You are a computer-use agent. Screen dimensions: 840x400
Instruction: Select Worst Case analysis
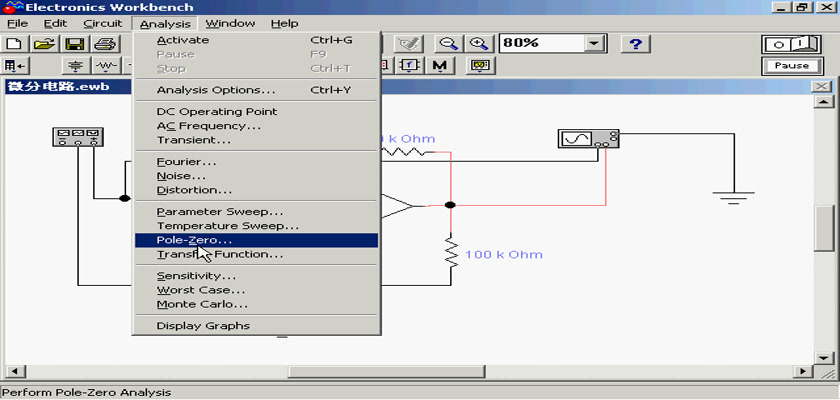tap(257, 290)
